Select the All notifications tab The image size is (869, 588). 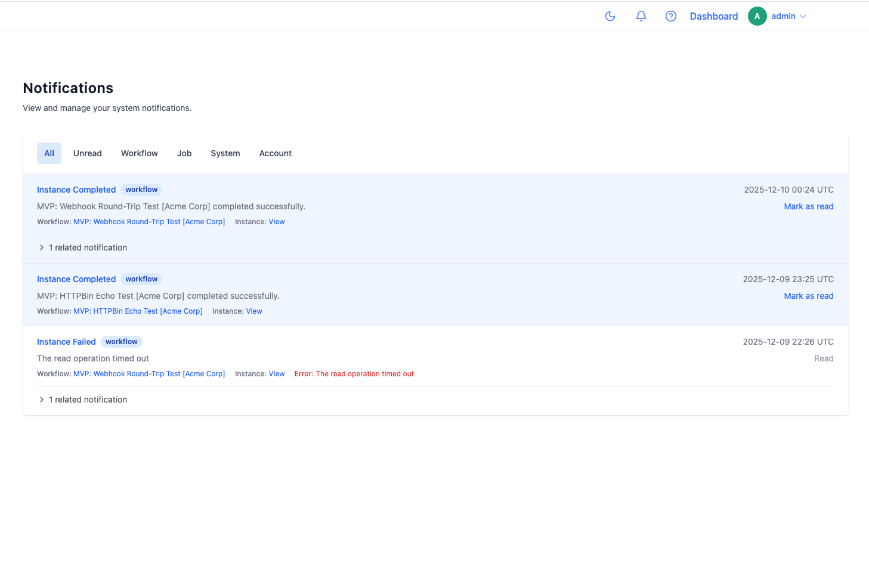click(49, 153)
